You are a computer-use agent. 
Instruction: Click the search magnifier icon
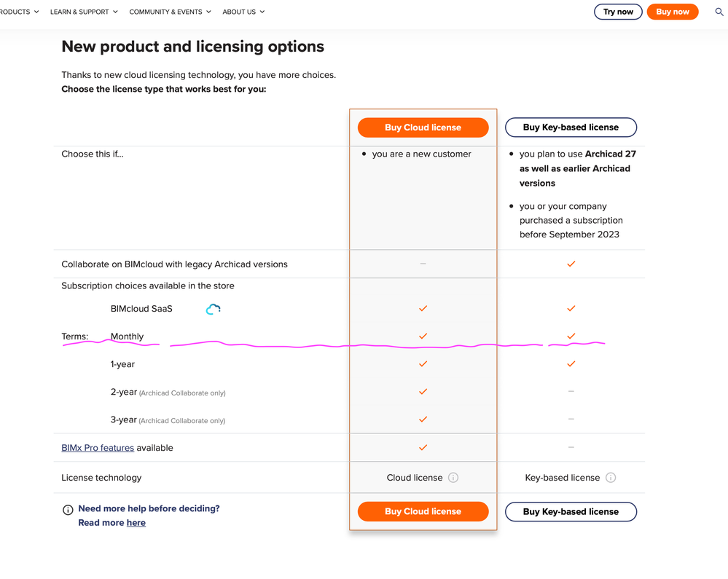[x=719, y=12]
